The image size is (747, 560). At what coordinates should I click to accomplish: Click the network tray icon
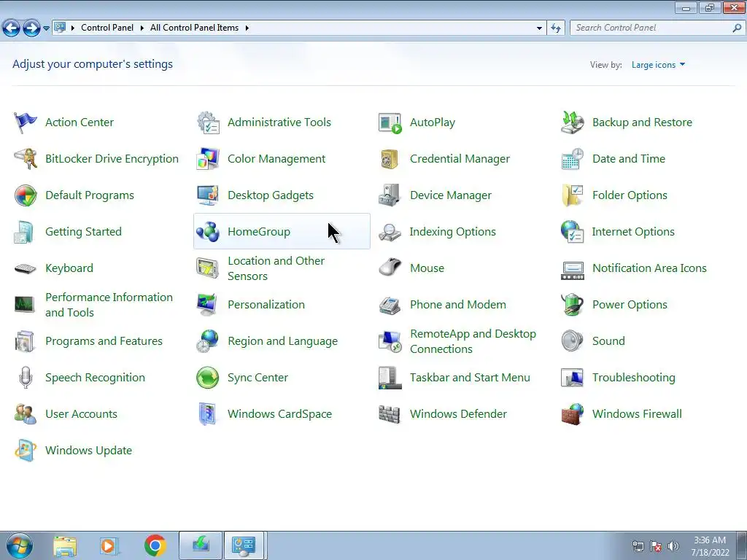click(x=638, y=545)
